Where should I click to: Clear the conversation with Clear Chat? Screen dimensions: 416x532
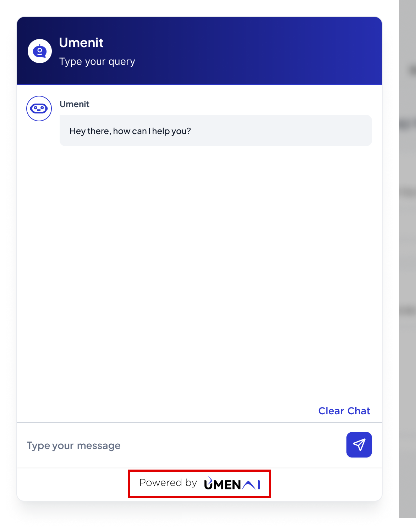pyautogui.click(x=344, y=411)
